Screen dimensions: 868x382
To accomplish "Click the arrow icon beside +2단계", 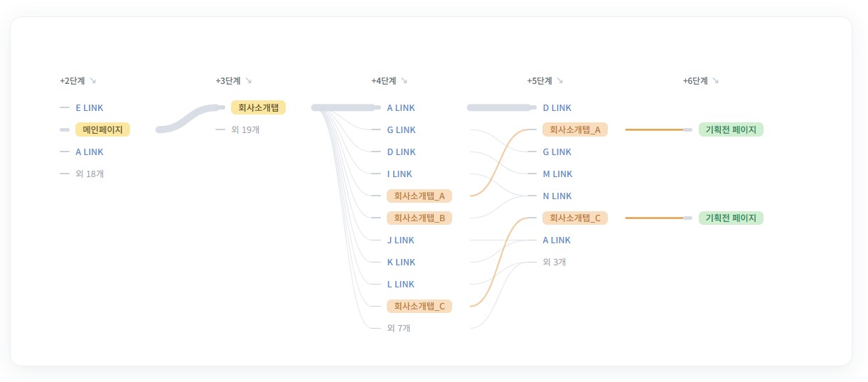I will (x=92, y=80).
